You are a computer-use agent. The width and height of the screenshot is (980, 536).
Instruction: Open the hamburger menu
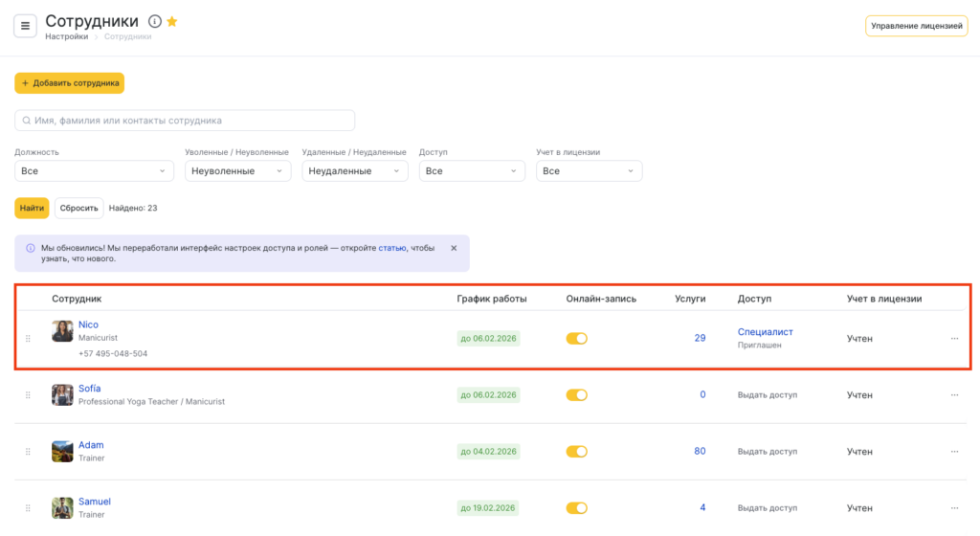click(25, 26)
